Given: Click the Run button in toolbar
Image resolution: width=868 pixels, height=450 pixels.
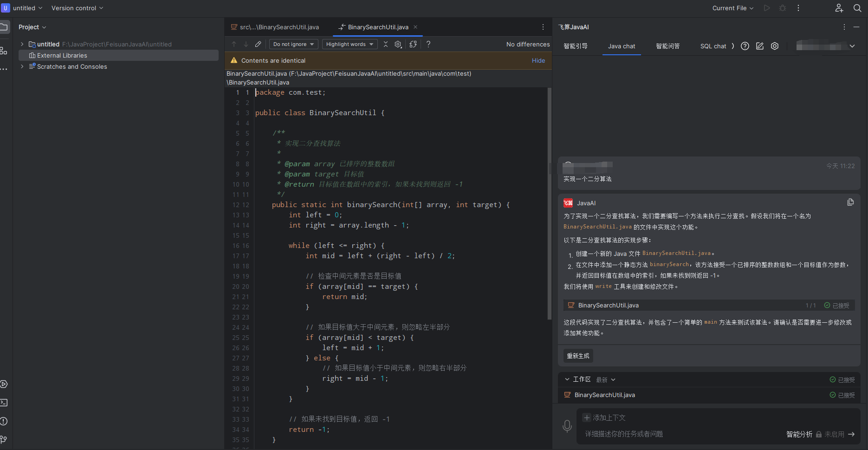Looking at the screenshot, I should click(767, 8).
